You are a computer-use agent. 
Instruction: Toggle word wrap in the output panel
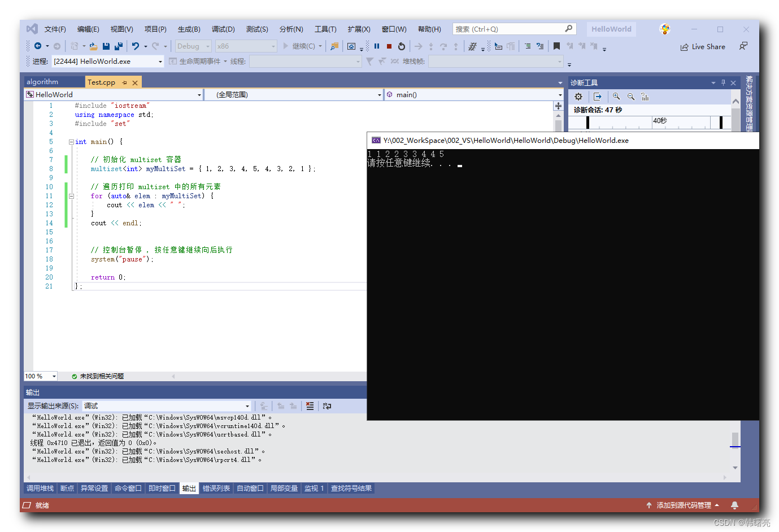point(327,405)
